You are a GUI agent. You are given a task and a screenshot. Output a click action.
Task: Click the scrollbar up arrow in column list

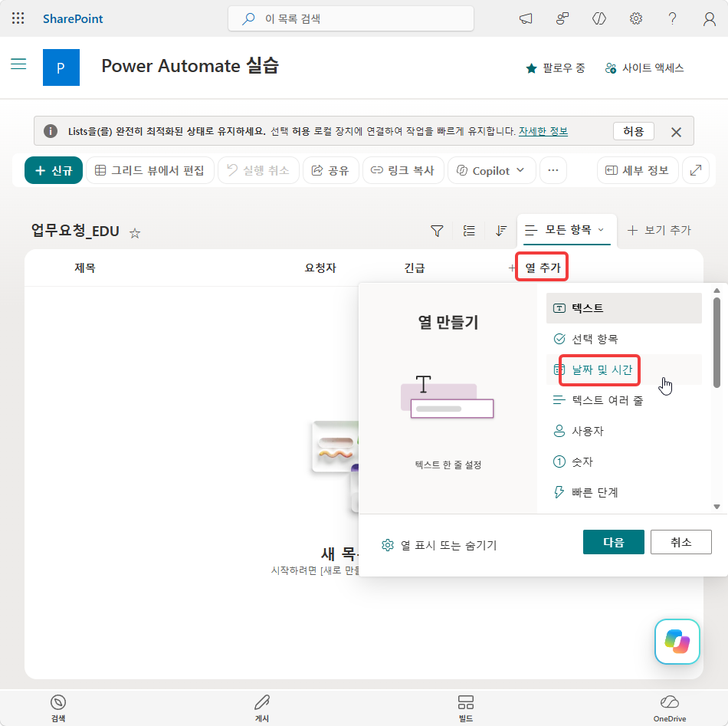click(x=717, y=291)
